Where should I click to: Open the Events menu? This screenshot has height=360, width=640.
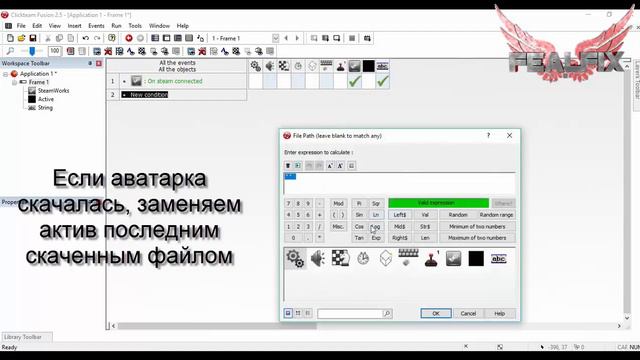pyautogui.click(x=96, y=26)
